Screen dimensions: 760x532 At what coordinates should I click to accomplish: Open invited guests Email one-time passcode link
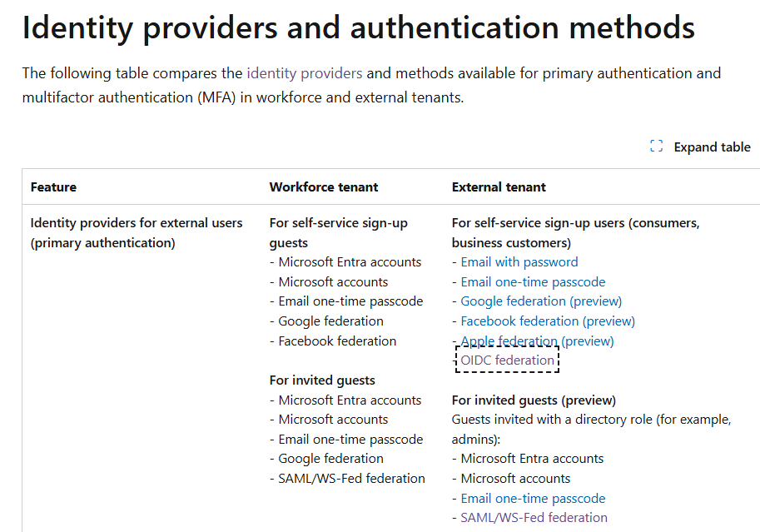(x=533, y=498)
